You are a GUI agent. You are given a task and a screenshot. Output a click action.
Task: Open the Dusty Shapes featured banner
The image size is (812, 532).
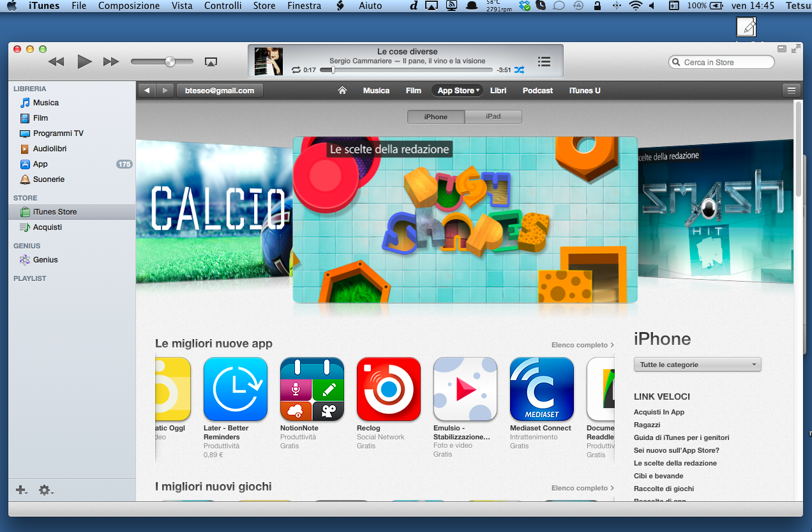point(465,220)
